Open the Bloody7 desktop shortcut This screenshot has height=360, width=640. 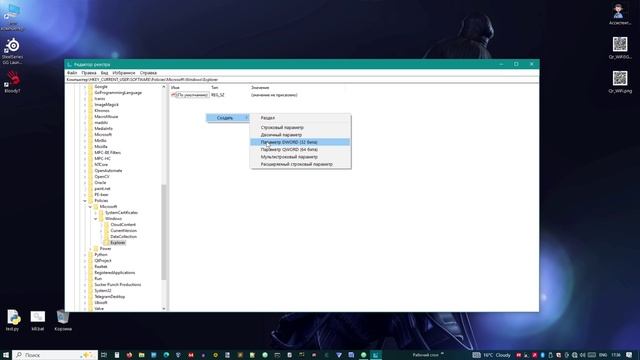pos(12,81)
